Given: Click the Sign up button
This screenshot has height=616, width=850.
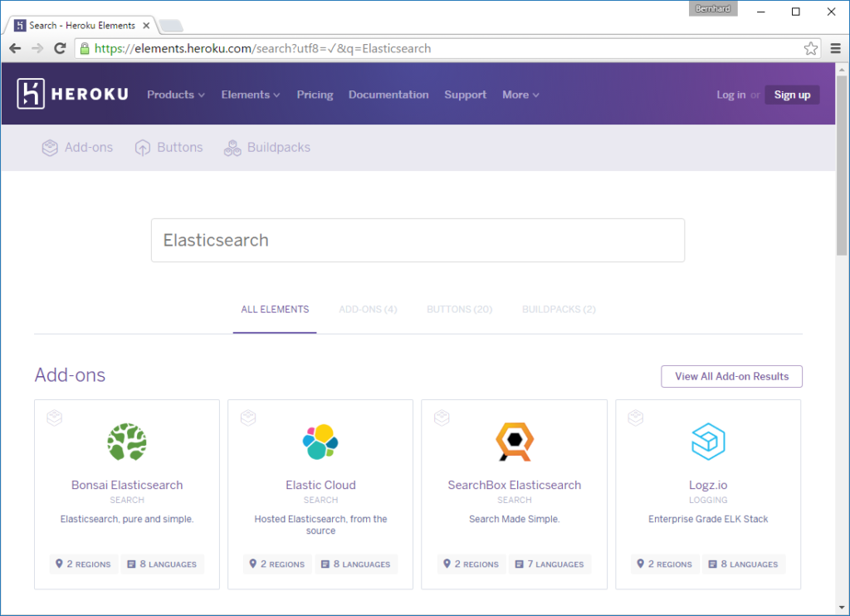Looking at the screenshot, I should pyautogui.click(x=792, y=95).
